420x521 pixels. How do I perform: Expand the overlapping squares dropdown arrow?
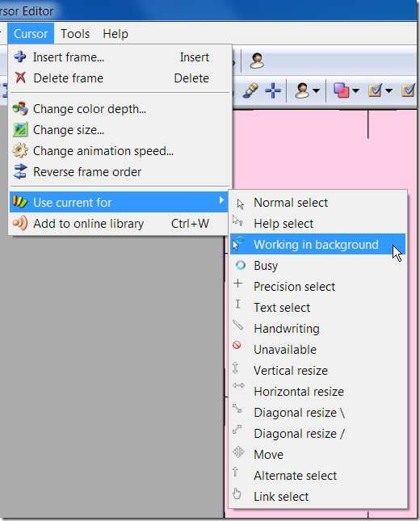pos(355,90)
